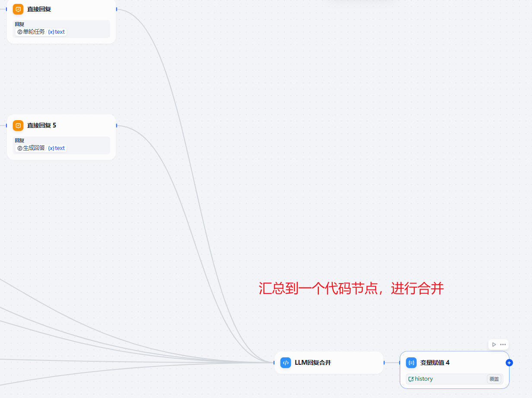
Task: Click the history variable label
Action: click(x=424, y=379)
